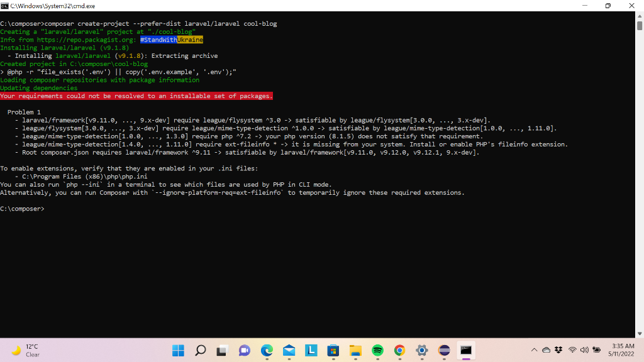Open Spotify from taskbar
Screen dimensions: 644x362
(x=377, y=351)
